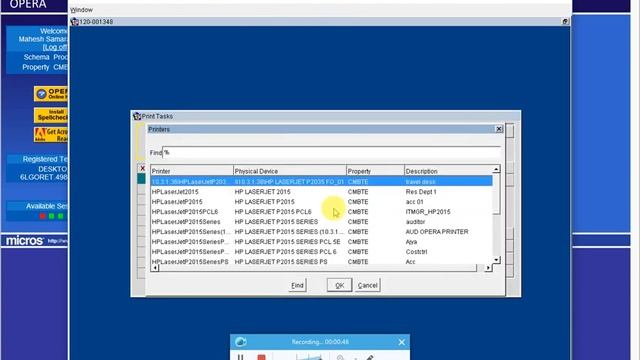The width and height of the screenshot is (640, 360).
Task: Click the horizontal scrollbar track under printer list
Action: pyautogui.click(x=321, y=268)
